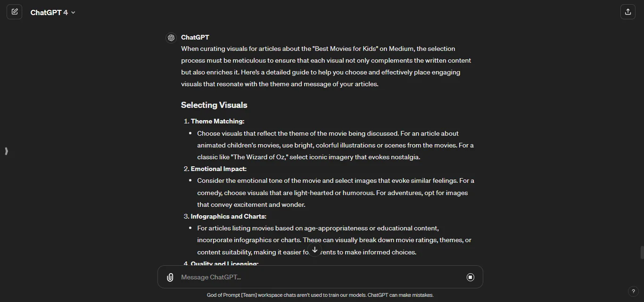
Task: Click the disclaimer text at the bottom
Action: tap(320, 295)
